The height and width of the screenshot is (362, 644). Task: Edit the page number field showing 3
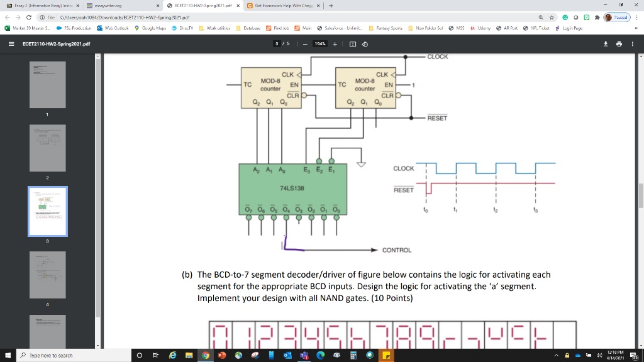(277, 44)
